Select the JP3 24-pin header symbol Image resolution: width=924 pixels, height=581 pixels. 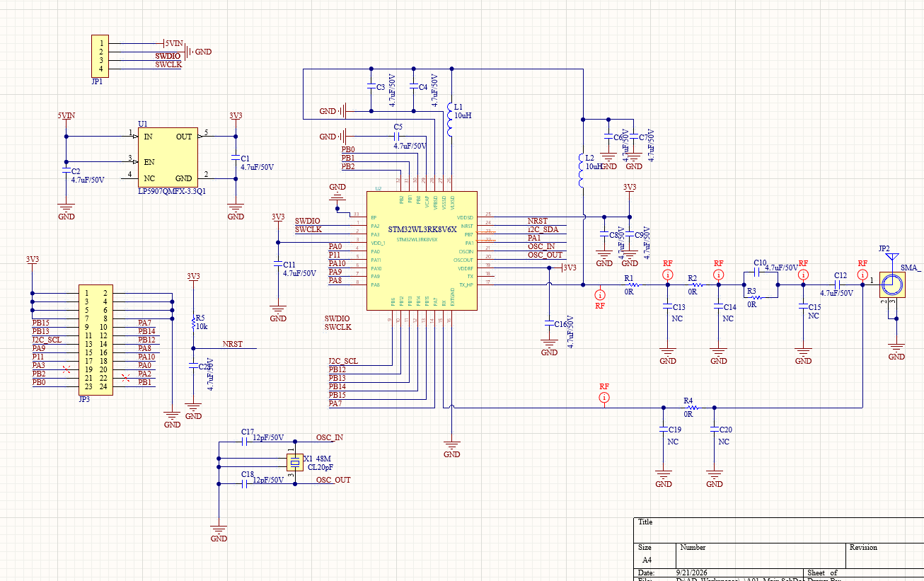coord(95,339)
